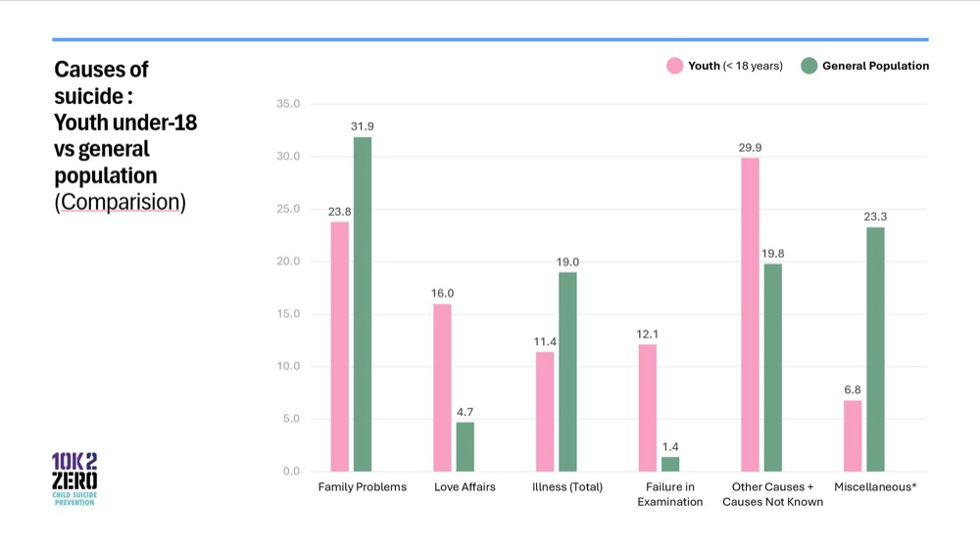Click the 4.7 data label
This screenshot has width=980, height=551.
click(x=465, y=412)
